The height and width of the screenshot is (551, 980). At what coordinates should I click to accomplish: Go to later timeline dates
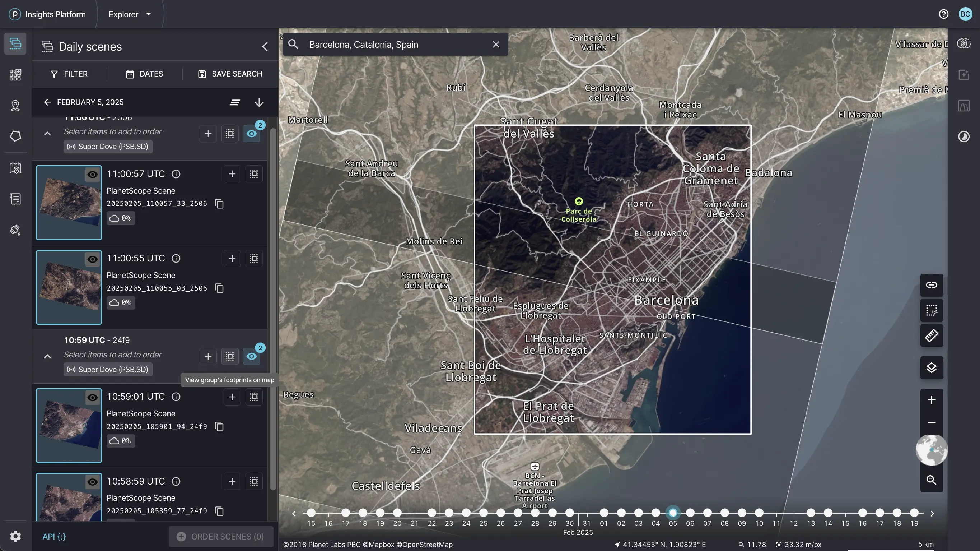click(x=932, y=514)
